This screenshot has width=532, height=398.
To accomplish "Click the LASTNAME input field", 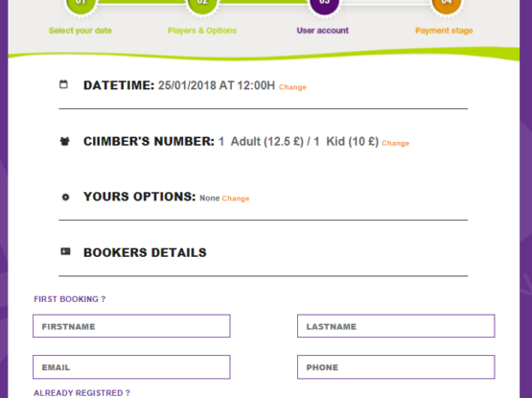I will pyautogui.click(x=396, y=326).
